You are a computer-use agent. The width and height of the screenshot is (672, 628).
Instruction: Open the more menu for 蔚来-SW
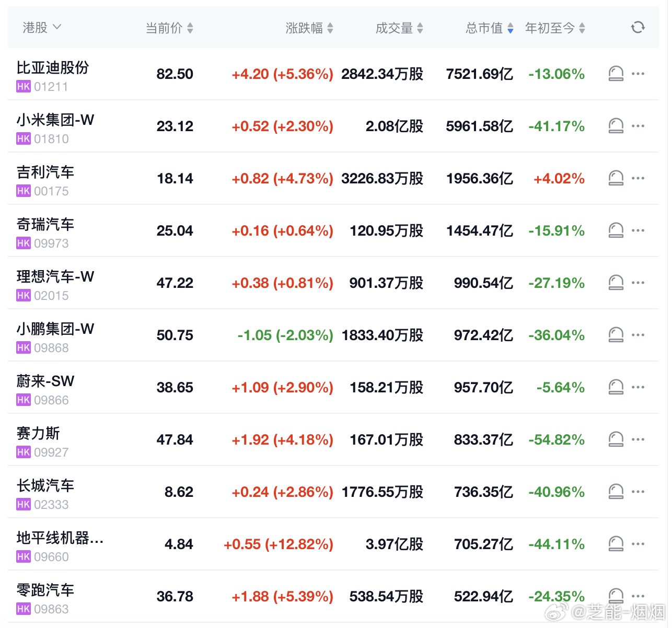click(638, 387)
